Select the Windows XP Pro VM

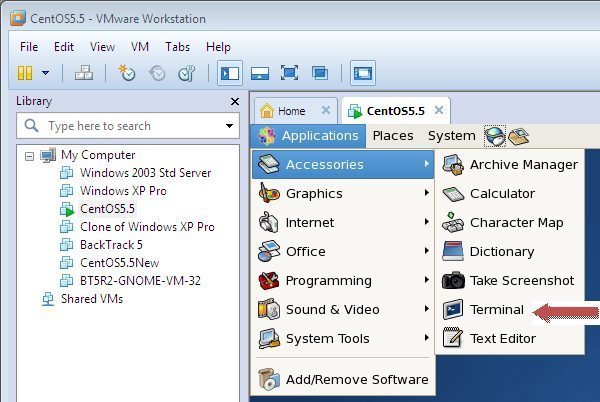pyautogui.click(x=123, y=191)
